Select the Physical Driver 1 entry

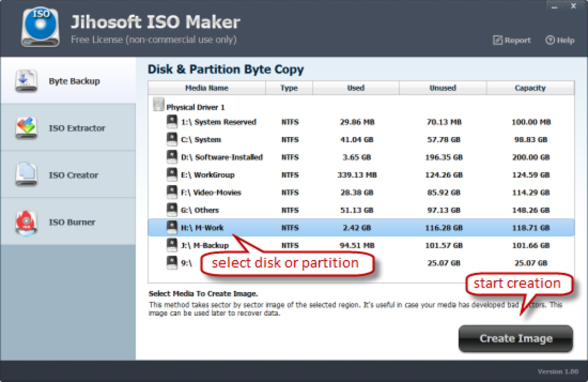click(x=196, y=107)
